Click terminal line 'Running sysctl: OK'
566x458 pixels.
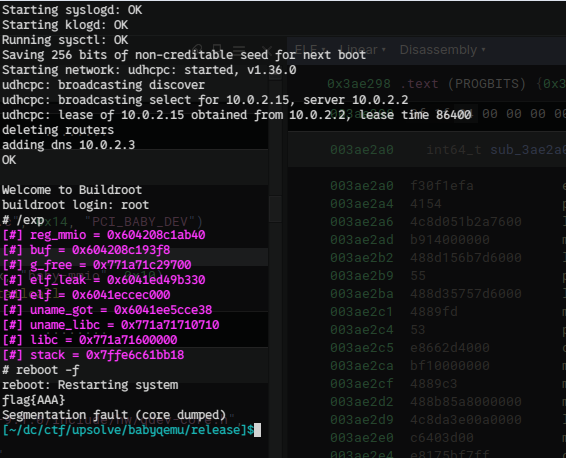click(x=65, y=40)
